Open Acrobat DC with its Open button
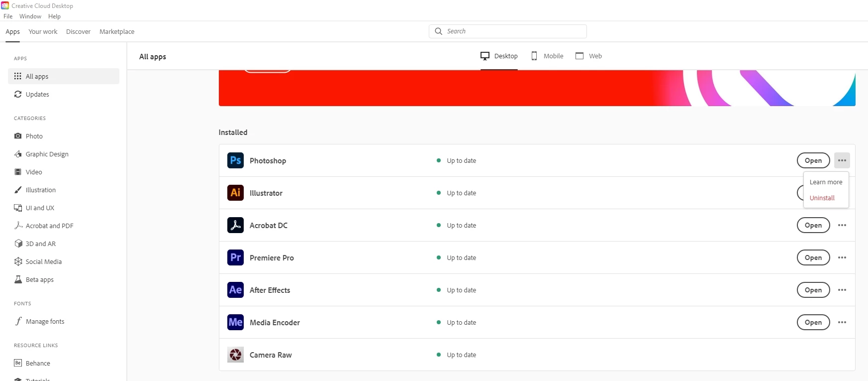868x381 pixels. 813,225
